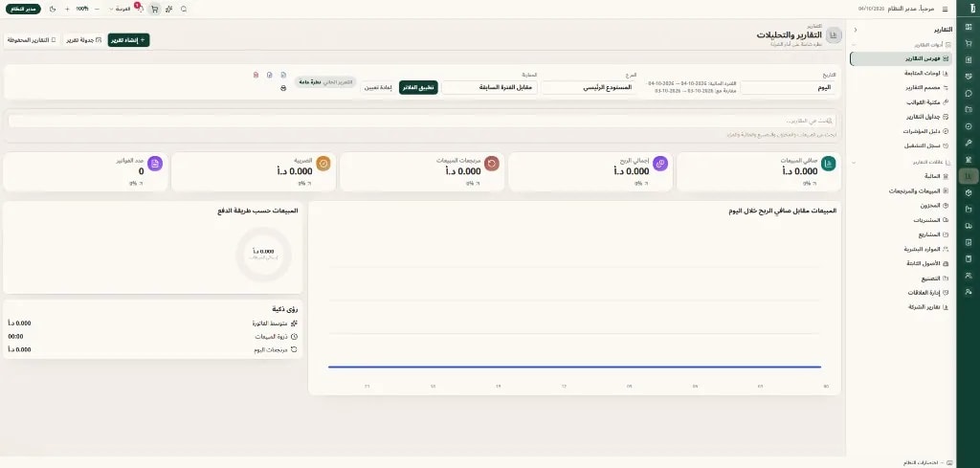Collapse the التقارير sidebar panel chevron

click(x=856, y=30)
